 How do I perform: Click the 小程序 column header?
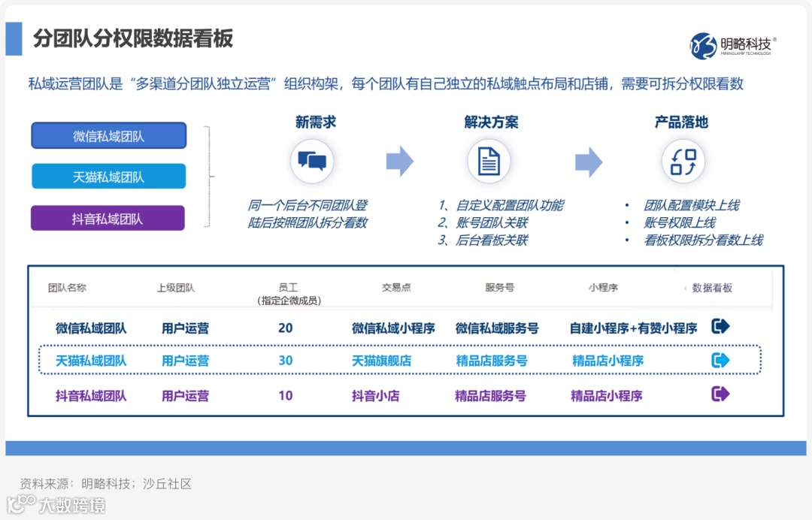coord(603,287)
